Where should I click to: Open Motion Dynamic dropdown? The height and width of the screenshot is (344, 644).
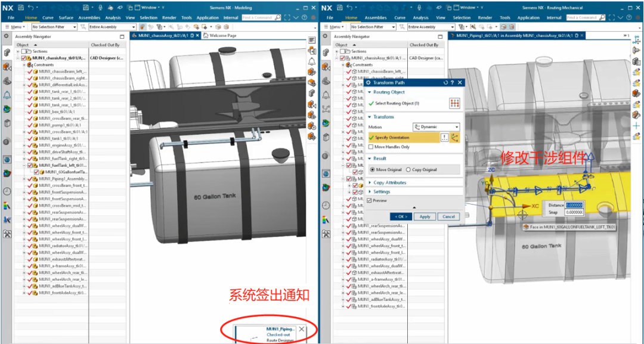(436, 127)
